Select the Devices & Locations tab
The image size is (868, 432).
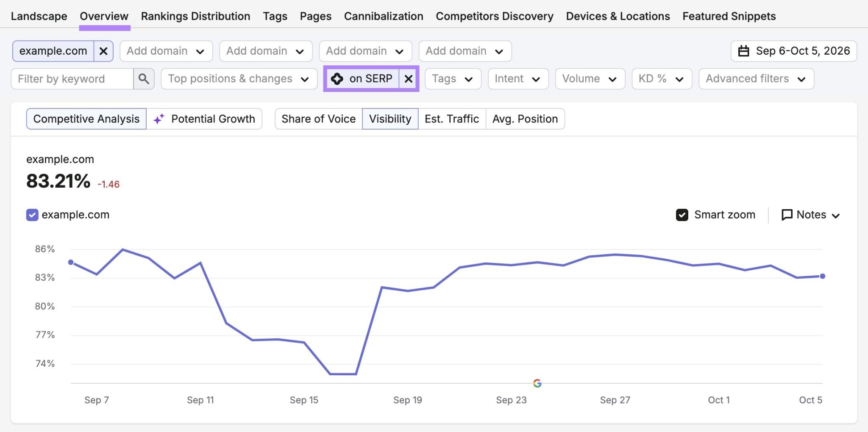pyautogui.click(x=618, y=16)
